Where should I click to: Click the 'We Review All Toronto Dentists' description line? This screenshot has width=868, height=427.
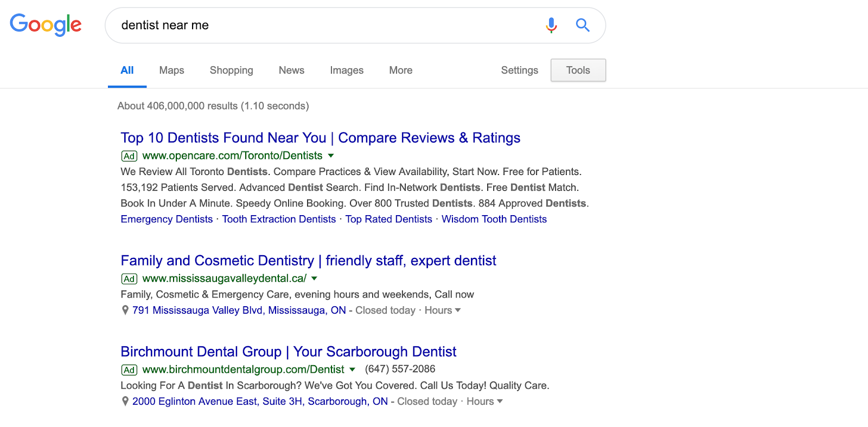351,172
